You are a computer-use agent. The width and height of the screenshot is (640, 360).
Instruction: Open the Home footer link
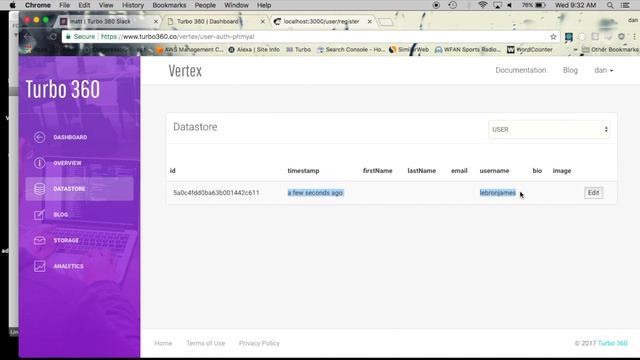click(163, 343)
